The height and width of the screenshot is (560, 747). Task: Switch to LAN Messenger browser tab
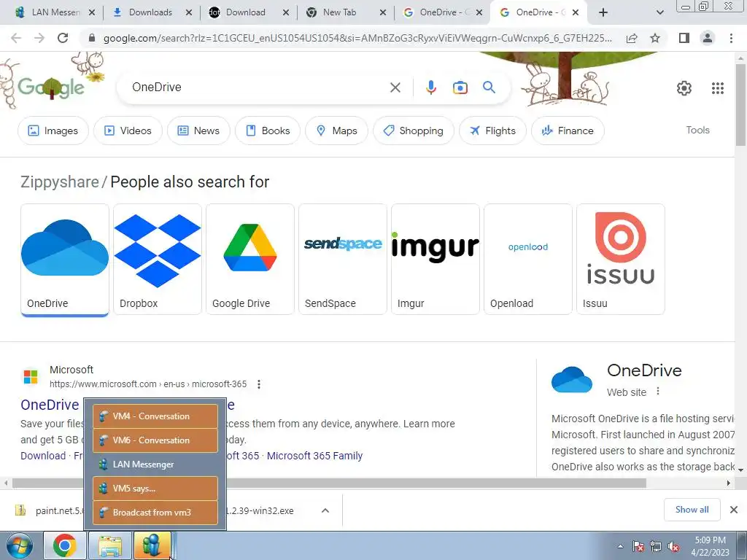(54, 12)
